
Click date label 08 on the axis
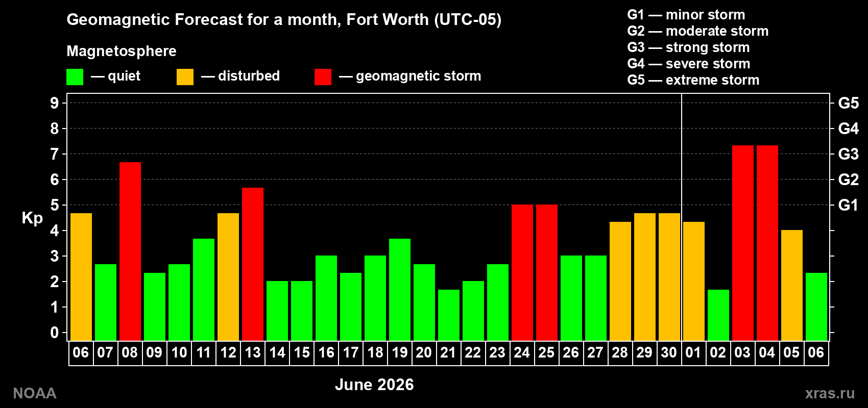(x=130, y=352)
